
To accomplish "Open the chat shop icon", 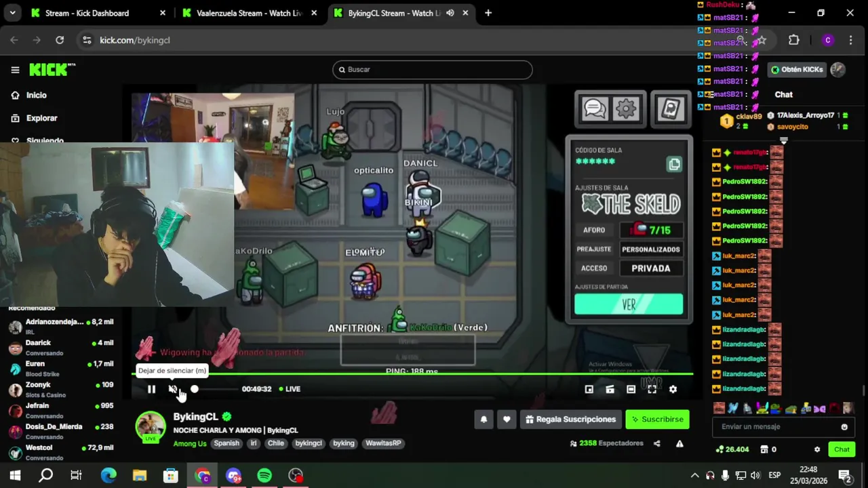I will tap(764, 449).
